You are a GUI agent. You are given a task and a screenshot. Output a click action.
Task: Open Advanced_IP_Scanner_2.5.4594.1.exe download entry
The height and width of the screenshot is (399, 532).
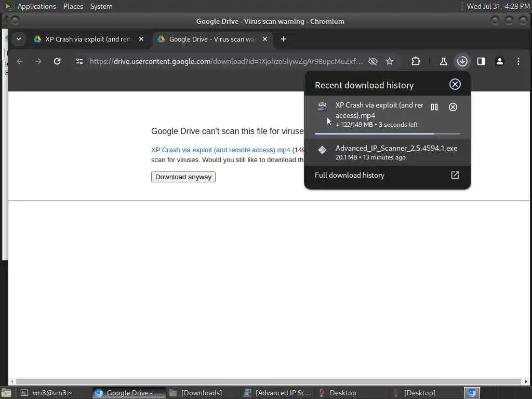coord(388,152)
